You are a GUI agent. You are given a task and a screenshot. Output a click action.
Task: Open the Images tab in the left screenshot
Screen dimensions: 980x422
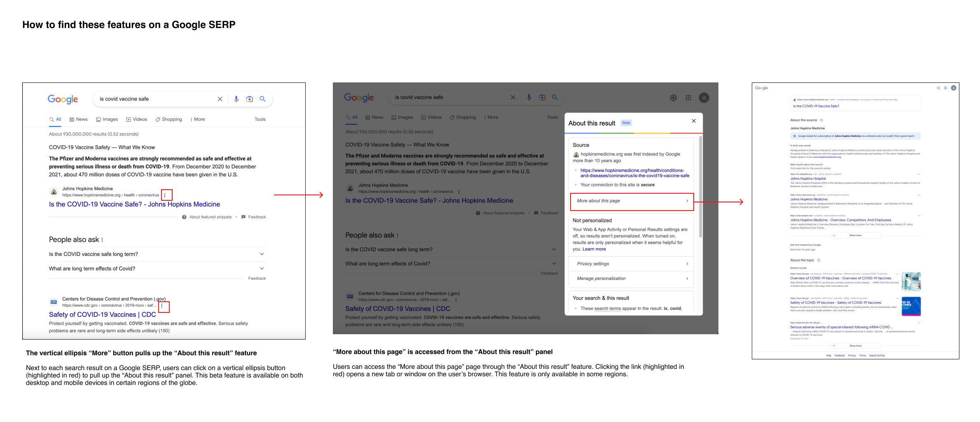107,120
